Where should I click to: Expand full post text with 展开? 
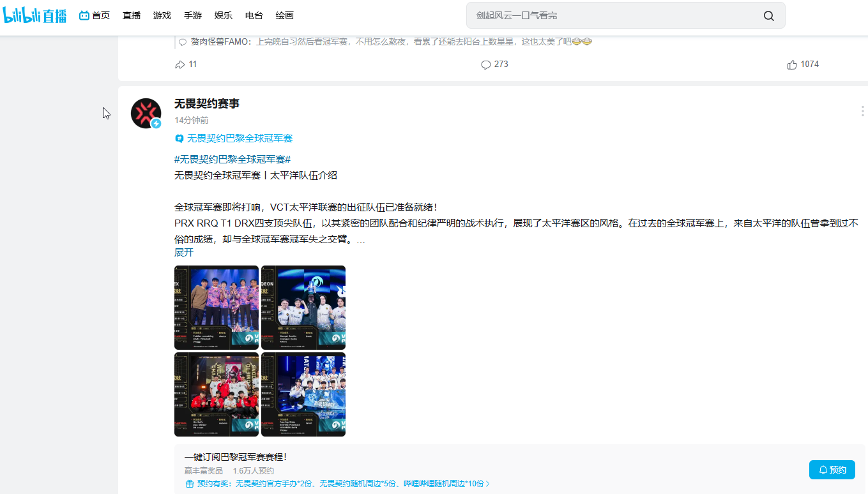[x=184, y=253]
